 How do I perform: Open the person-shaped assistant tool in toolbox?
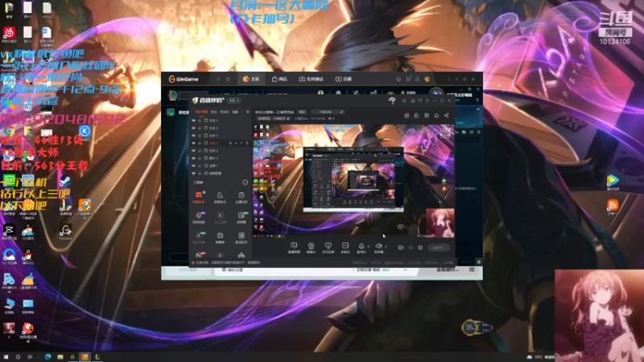coord(220,197)
